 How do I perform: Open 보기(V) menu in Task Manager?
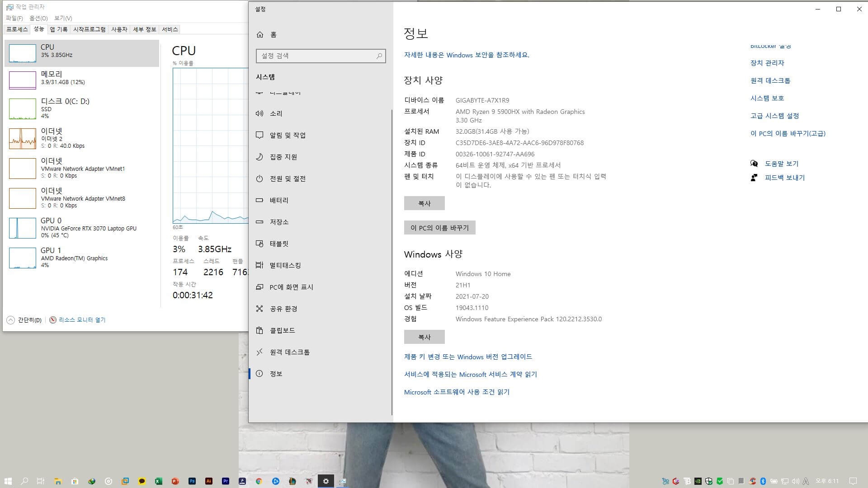(63, 18)
